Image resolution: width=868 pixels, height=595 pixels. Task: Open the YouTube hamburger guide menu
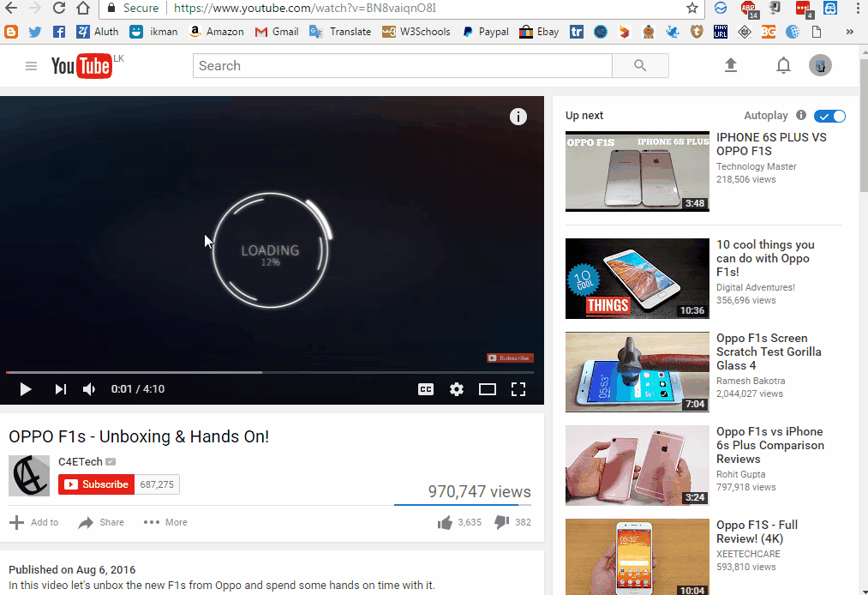point(31,67)
